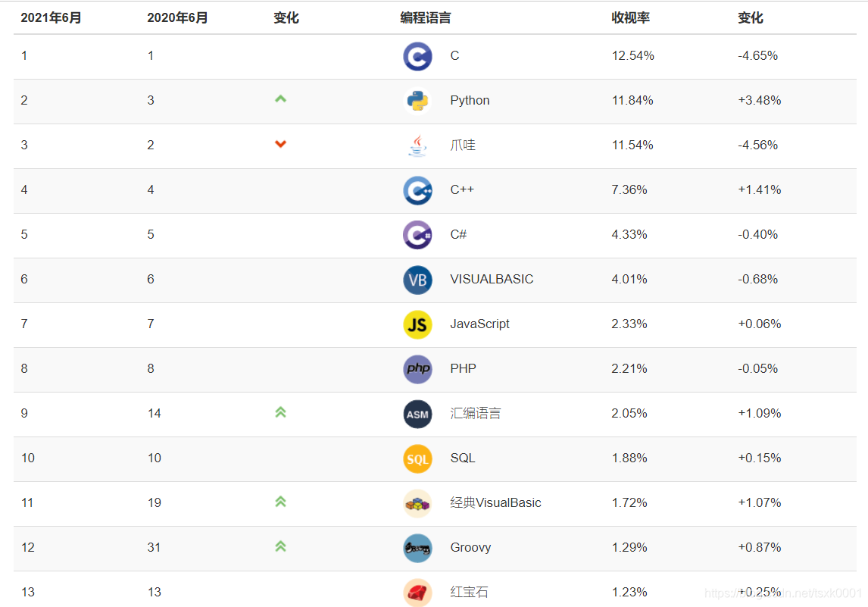
Task: Click the 收视率 column header
Action: (x=630, y=17)
